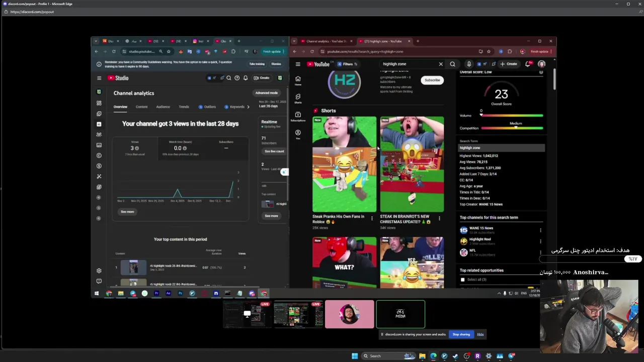
Task: Open options menu for Steak Pranks short
Action: (372, 219)
